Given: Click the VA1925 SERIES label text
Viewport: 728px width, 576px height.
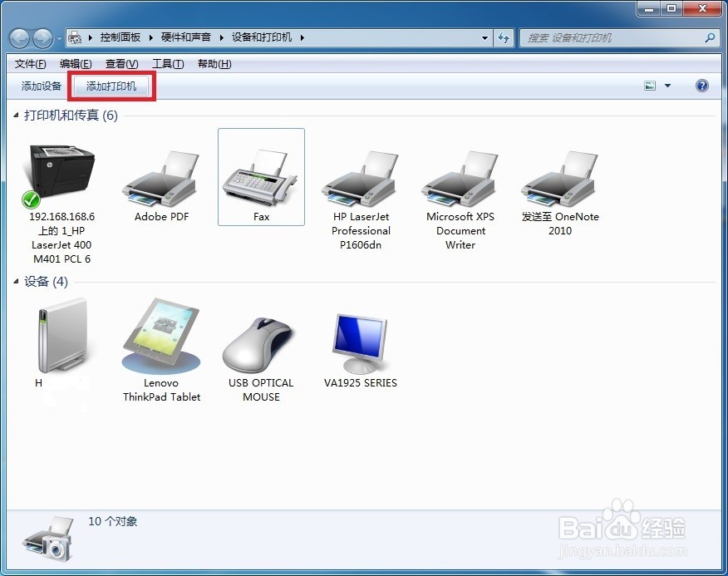Looking at the screenshot, I should (x=361, y=383).
